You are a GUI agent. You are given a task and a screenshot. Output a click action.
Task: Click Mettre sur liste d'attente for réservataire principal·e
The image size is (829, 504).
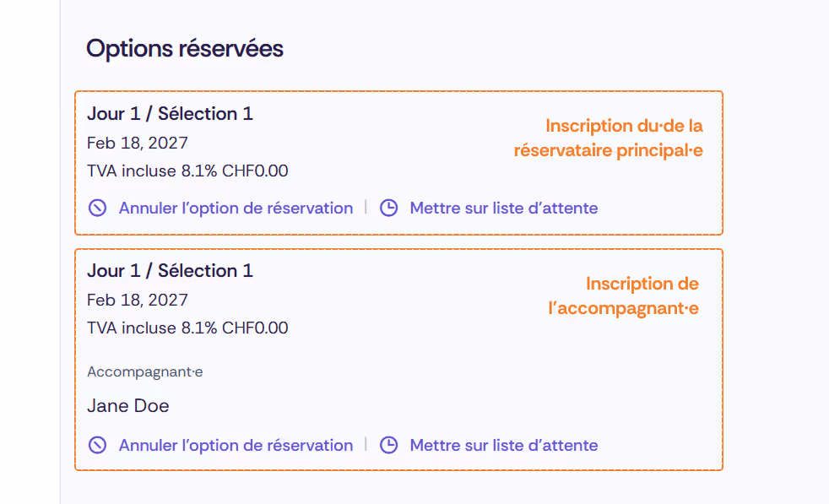tap(503, 208)
